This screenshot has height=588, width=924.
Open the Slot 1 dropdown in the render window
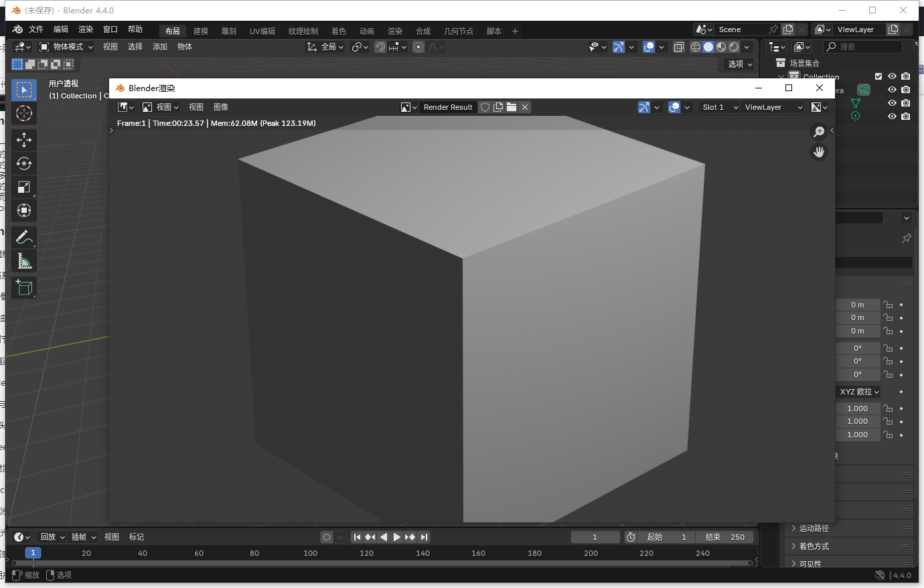point(718,106)
